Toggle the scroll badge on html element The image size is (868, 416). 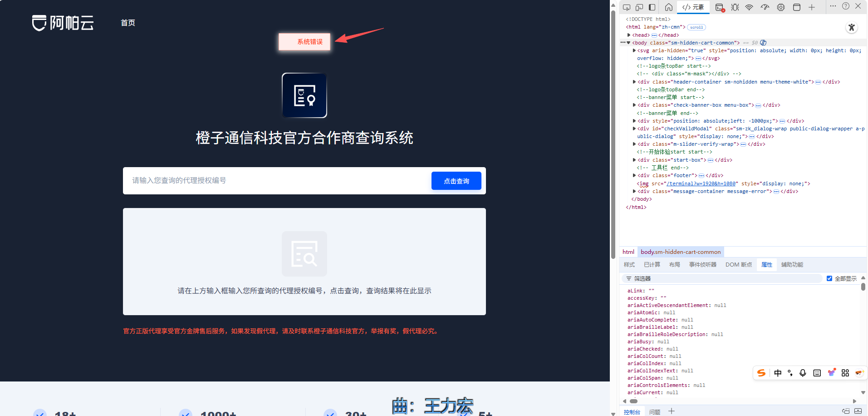tap(696, 27)
